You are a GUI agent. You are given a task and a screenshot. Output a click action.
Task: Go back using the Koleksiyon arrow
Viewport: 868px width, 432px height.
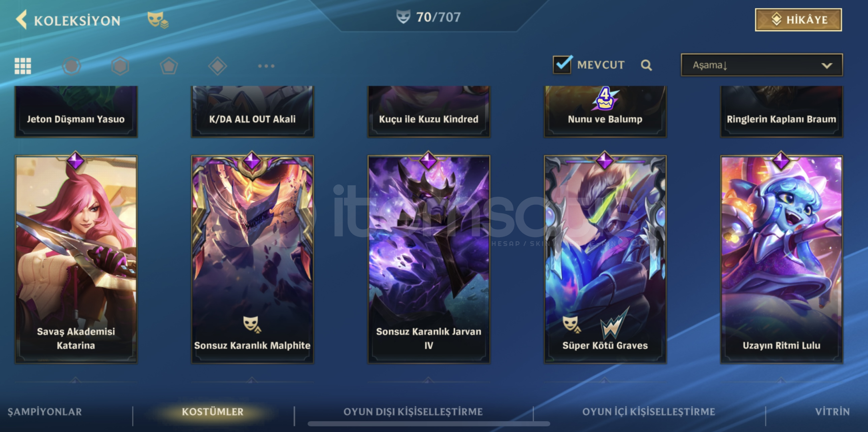click(x=22, y=19)
